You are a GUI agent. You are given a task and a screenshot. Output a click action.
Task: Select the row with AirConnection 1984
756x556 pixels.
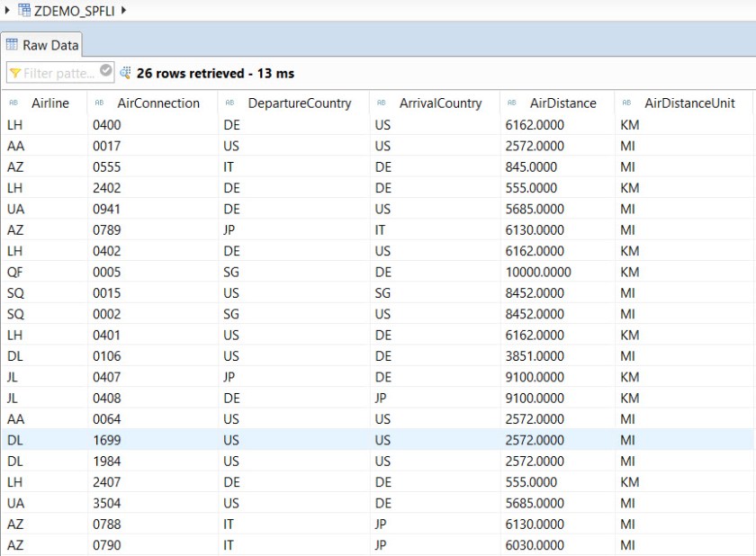pyautogui.click(x=106, y=461)
